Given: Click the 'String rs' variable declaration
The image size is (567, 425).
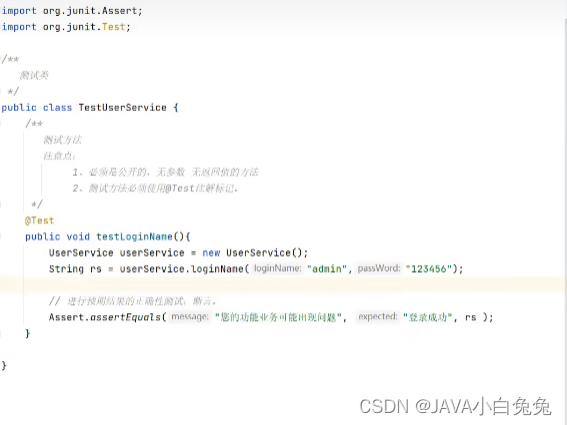Looking at the screenshot, I should [75, 269].
